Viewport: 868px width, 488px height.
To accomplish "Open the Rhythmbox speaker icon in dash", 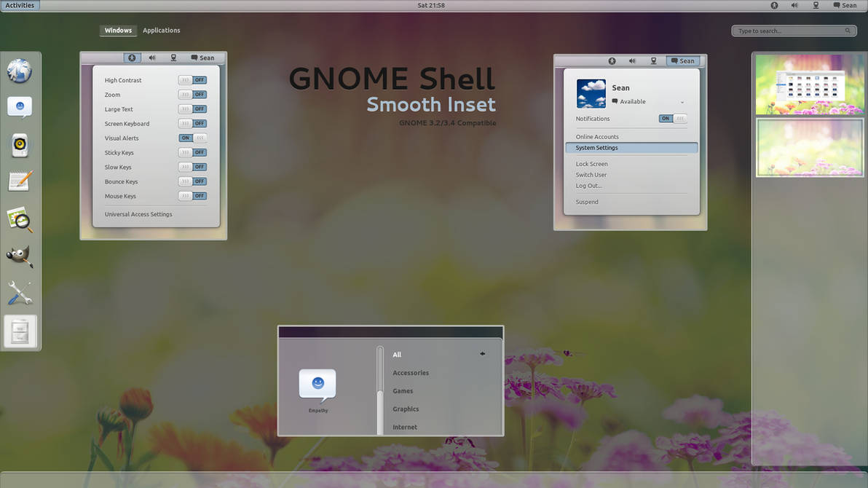I will pyautogui.click(x=20, y=145).
